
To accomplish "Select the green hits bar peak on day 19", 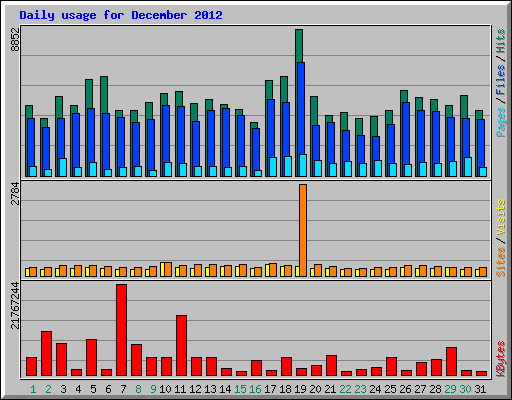I will click(299, 46).
